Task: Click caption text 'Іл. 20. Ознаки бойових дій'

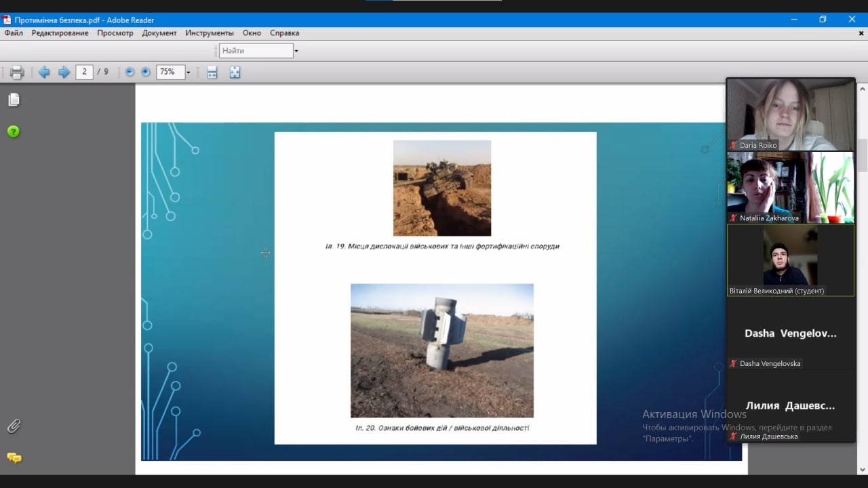Action: click(400, 428)
